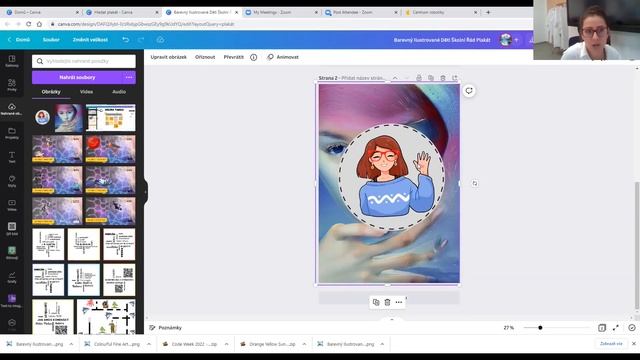Click the duplicate icon in the floating element toolbar
This screenshot has height=360, width=640.
coord(376,302)
